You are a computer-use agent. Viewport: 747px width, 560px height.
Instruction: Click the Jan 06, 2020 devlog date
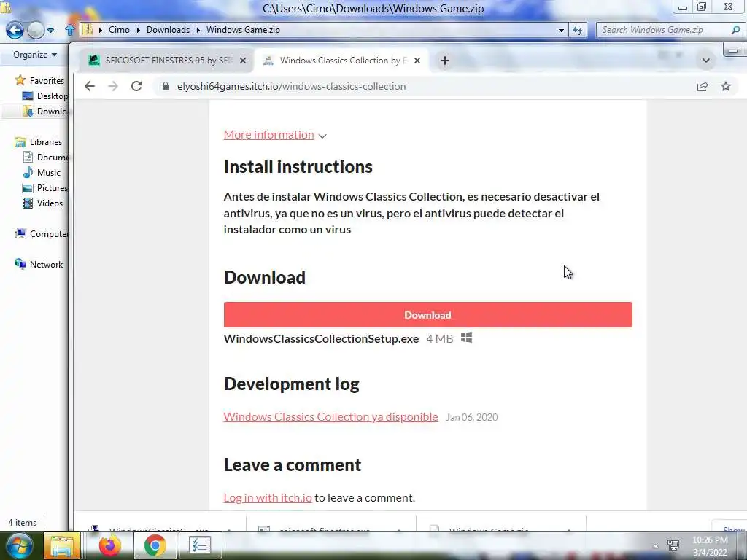[x=472, y=417]
